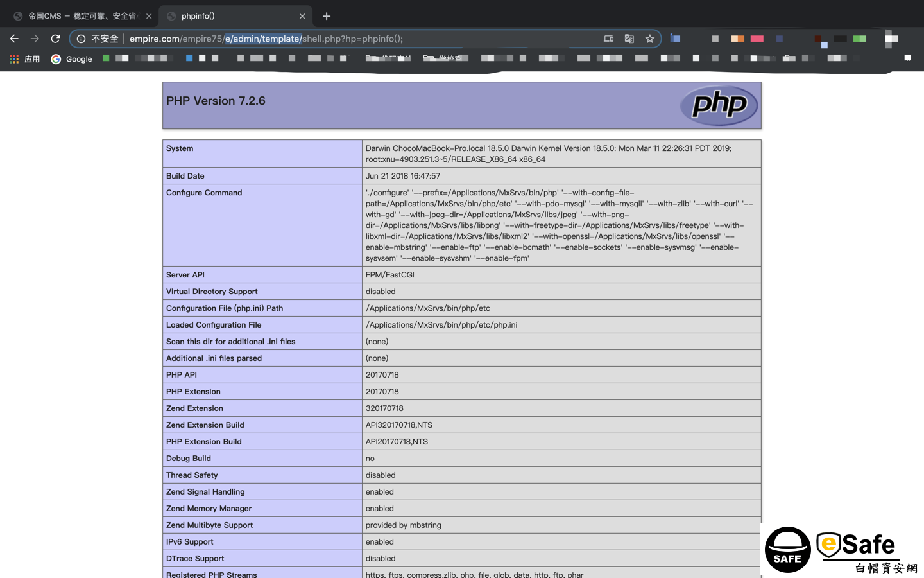Click the Virtual Directory Support label
The image size is (924, 578).
pos(212,292)
